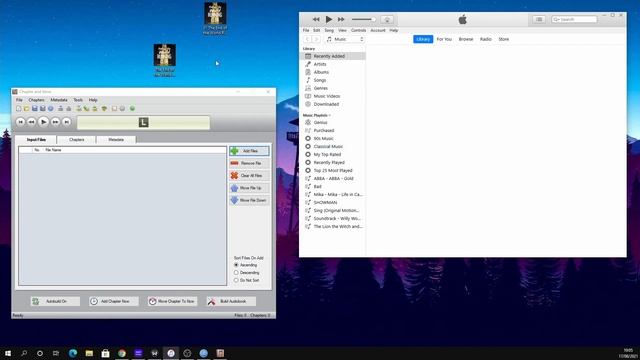Screen dimensions: 640x360
Task: Open Tools menu in Chapter and Verse
Action: (78, 100)
